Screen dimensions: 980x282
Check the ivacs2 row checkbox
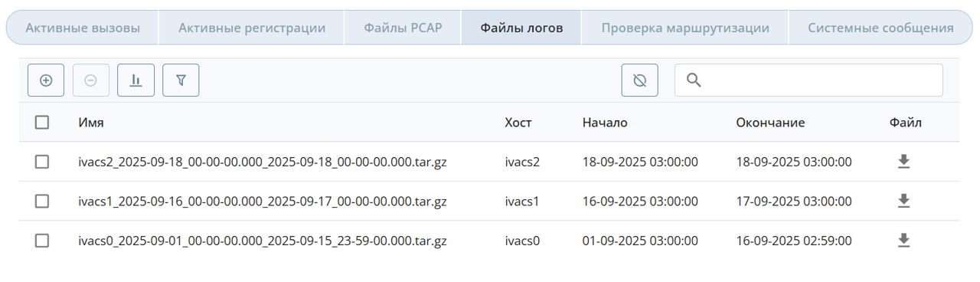pyautogui.click(x=42, y=162)
